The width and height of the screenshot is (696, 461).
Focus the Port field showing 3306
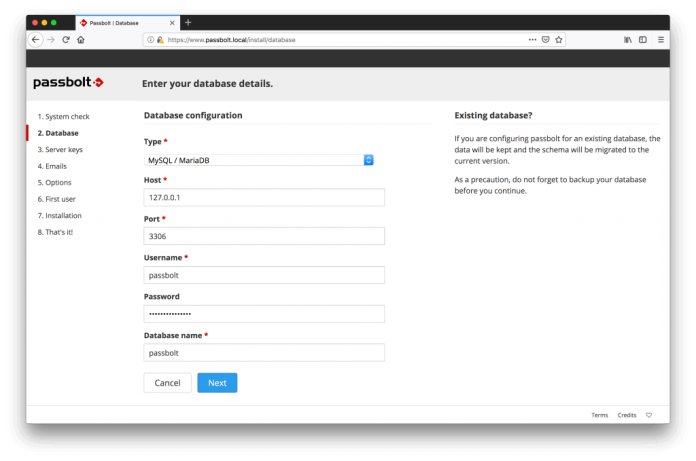[x=264, y=236]
